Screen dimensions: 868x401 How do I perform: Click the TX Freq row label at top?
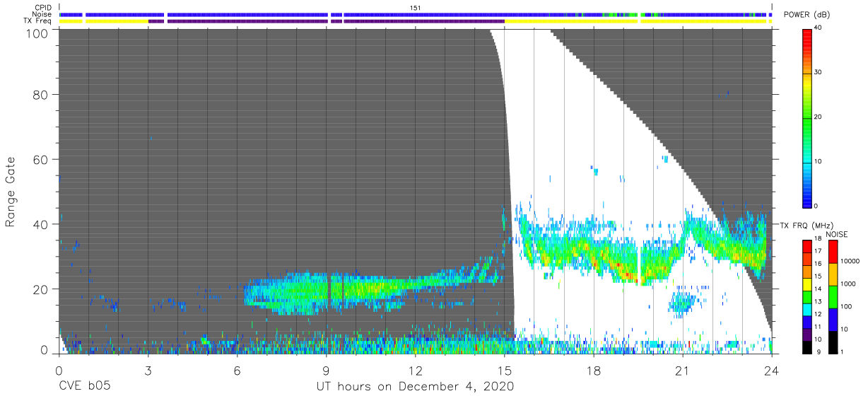click(38, 21)
